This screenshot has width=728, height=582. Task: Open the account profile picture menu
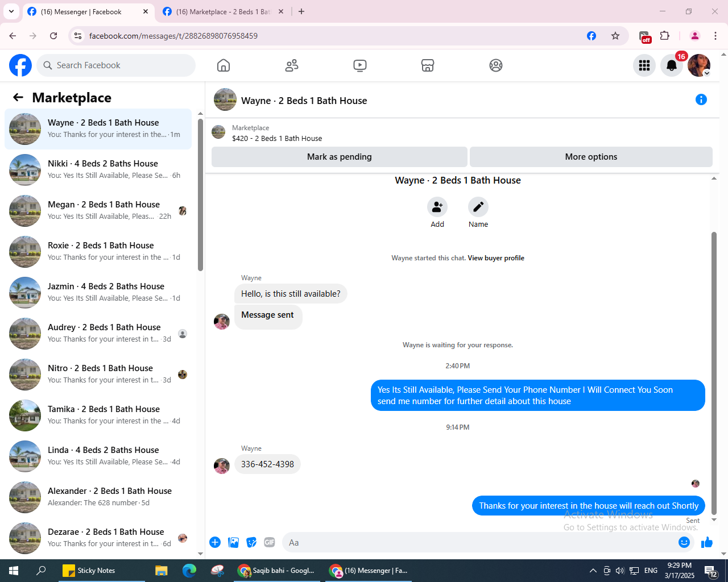699,65
